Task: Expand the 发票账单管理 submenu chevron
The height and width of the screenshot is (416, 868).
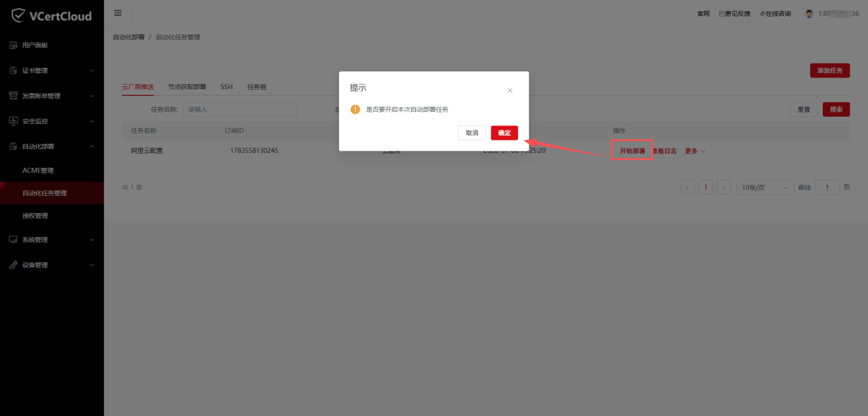Action: tap(92, 96)
